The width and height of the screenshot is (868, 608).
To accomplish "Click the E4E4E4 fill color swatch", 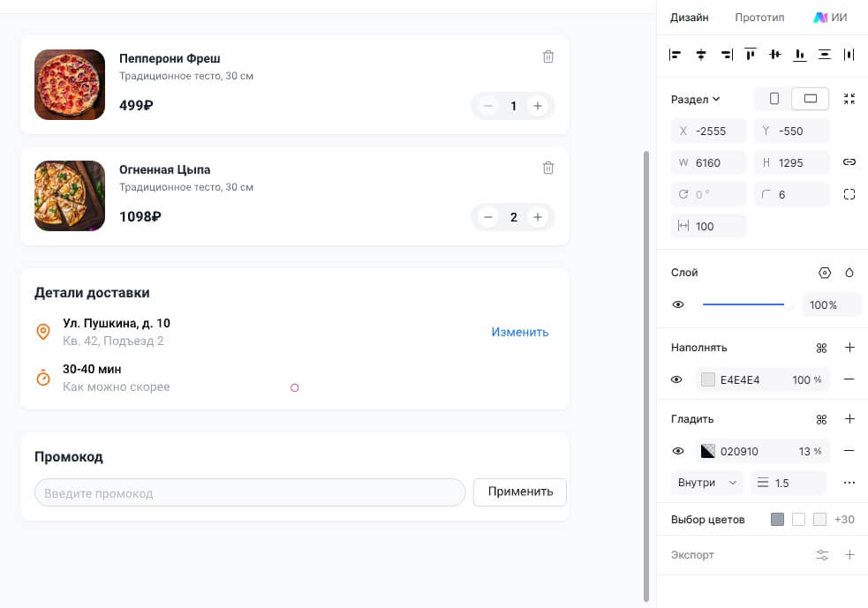I will [708, 379].
